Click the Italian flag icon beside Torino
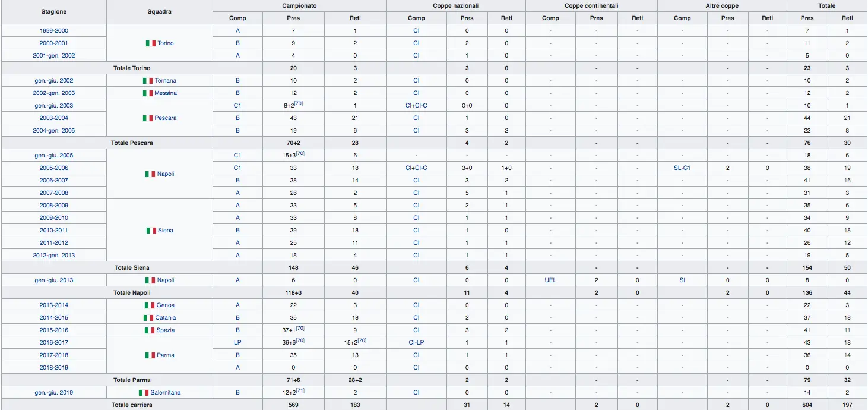Image resolution: width=868 pixels, height=410 pixels. click(151, 43)
